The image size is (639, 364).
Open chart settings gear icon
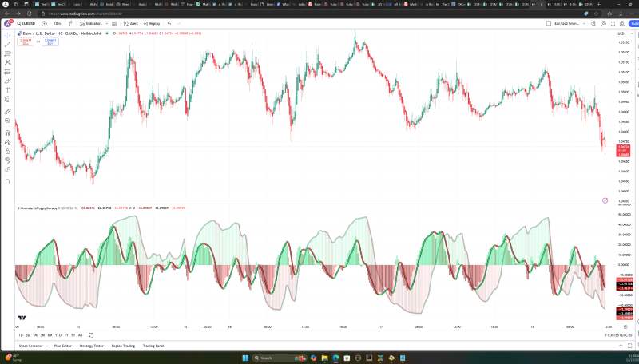[604, 24]
